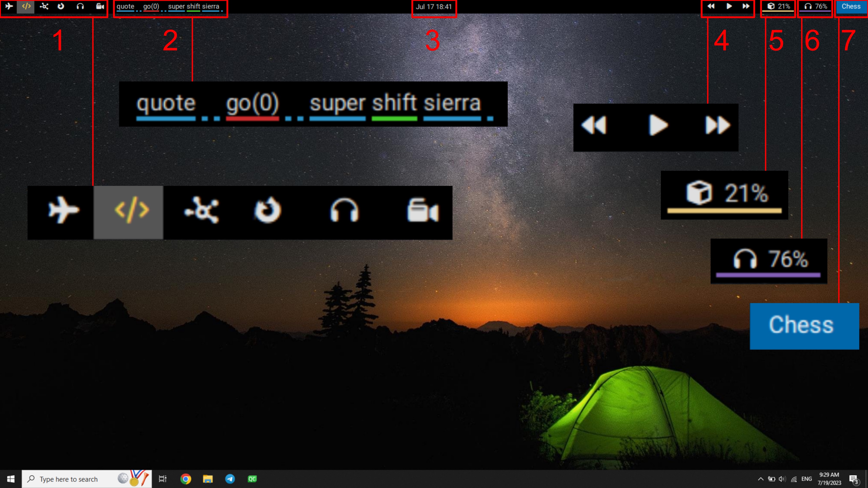The width and height of the screenshot is (868, 488).
Task: Select the code brackets workspace icon in top bar
Action: pyautogui.click(x=26, y=7)
